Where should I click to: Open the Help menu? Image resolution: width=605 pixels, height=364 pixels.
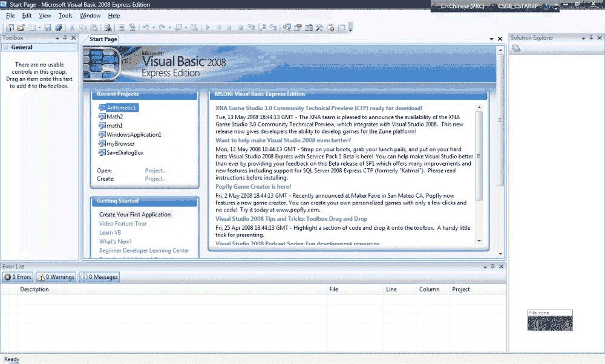click(x=114, y=16)
